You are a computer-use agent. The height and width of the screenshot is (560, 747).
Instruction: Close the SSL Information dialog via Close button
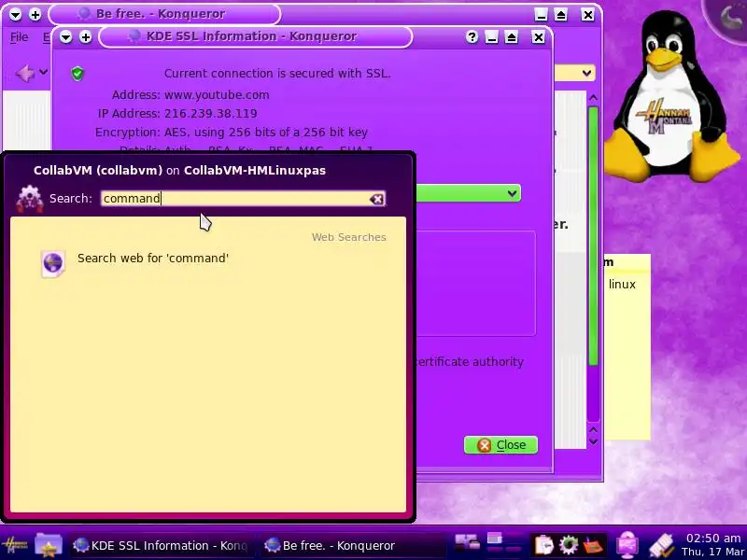coord(500,445)
